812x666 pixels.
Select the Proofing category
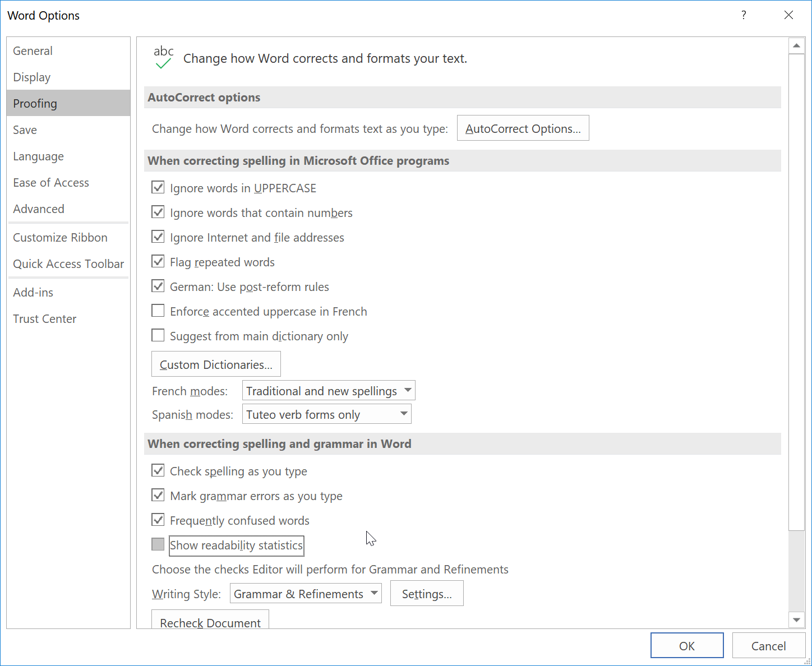click(x=68, y=103)
